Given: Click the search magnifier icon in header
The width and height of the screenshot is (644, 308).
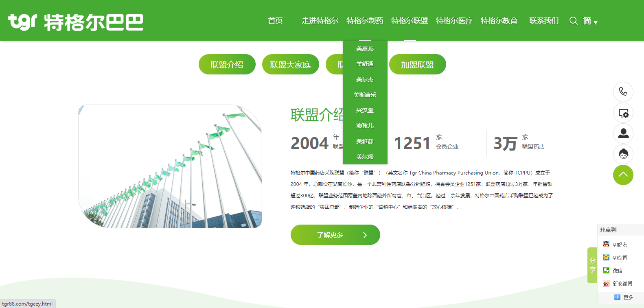Looking at the screenshot, I should click(573, 21).
